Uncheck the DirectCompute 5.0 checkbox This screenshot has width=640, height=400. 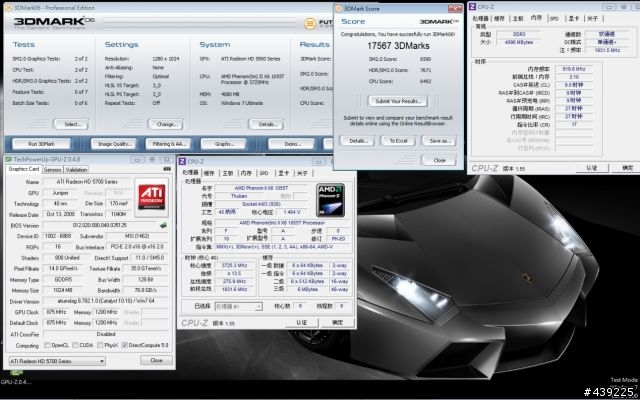(x=125, y=345)
